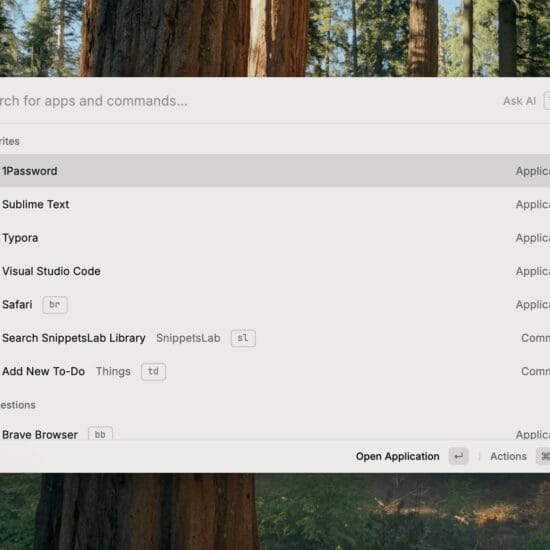Click the Open Application action

[x=397, y=456]
